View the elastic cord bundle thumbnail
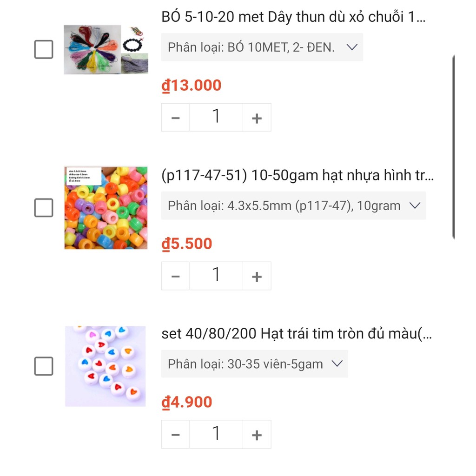Image resolution: width=476 pixels, height=476 pixels. [106, 49]
